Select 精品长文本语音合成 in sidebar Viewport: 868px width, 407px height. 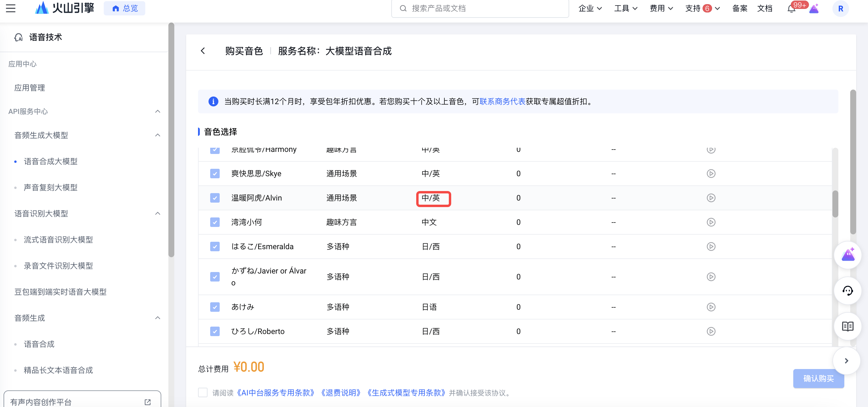[x=58, y=370]
